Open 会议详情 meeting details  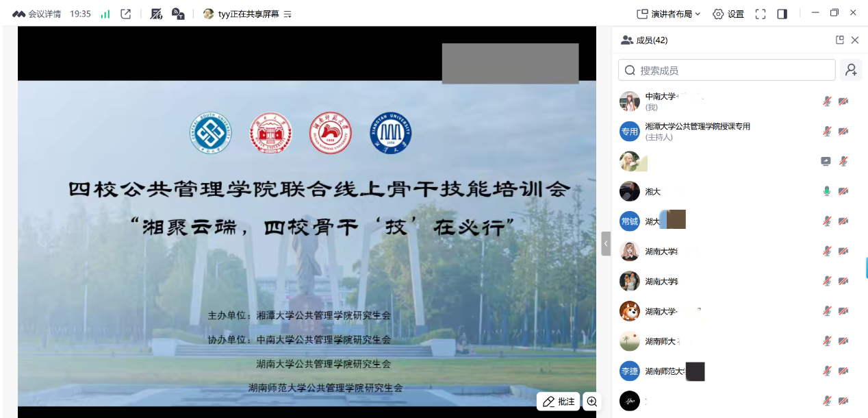pyautogui.click(x=38, y=14)
